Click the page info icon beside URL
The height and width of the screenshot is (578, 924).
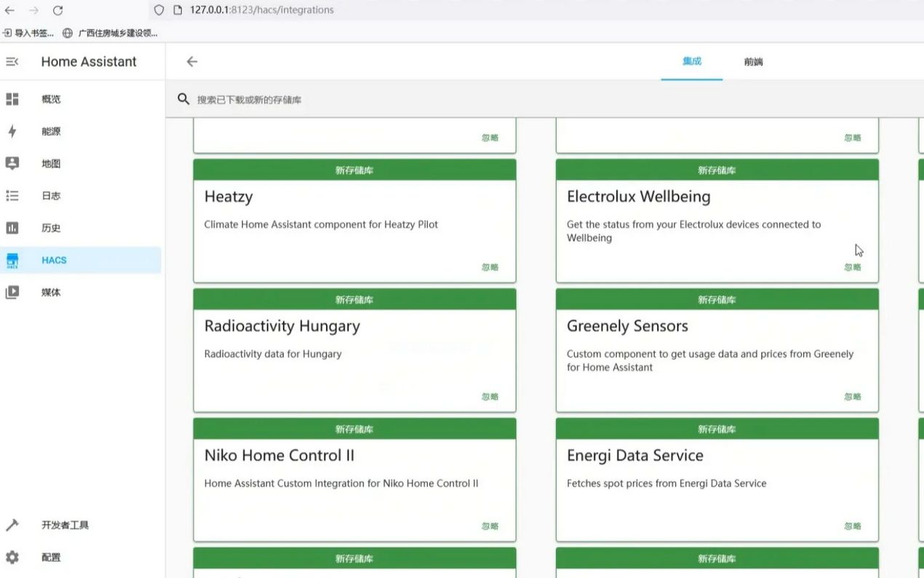point(177,10)
